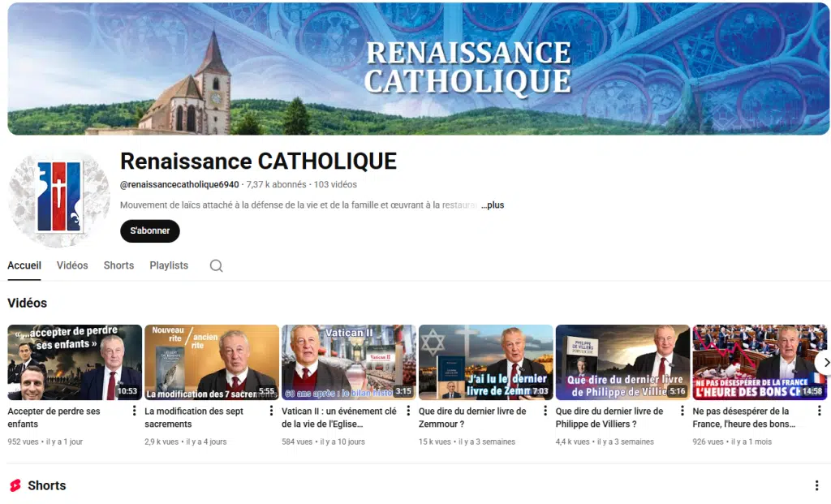Click '7,37 k abonnés' subscriber count

click(x=276, y=184)
